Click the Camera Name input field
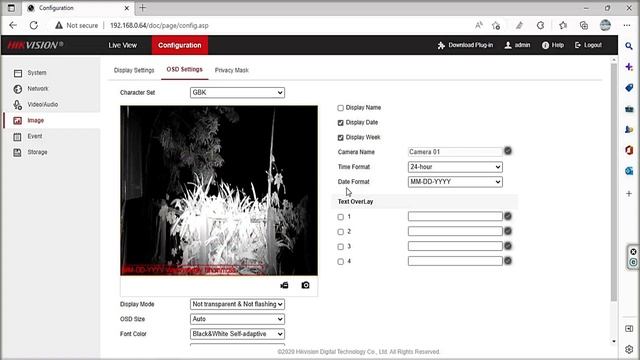This screenshot has width=640, height=360. [455, 152]
